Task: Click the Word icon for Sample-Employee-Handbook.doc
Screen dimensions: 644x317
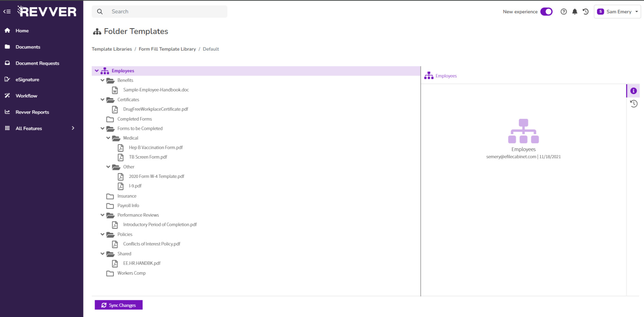Action: click(x=115, y=90)
